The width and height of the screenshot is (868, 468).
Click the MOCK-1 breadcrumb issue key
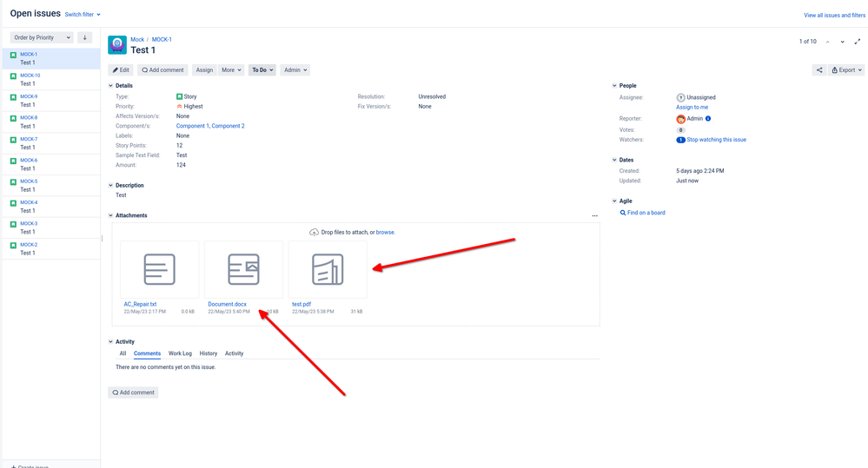point(162,40)
